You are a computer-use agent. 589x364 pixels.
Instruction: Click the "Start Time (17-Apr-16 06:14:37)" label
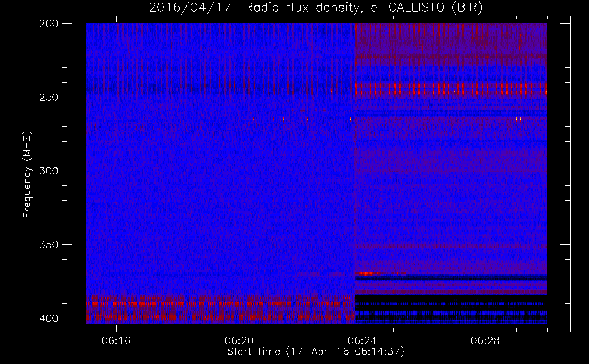pyautogui.click(x=316, y=352)
